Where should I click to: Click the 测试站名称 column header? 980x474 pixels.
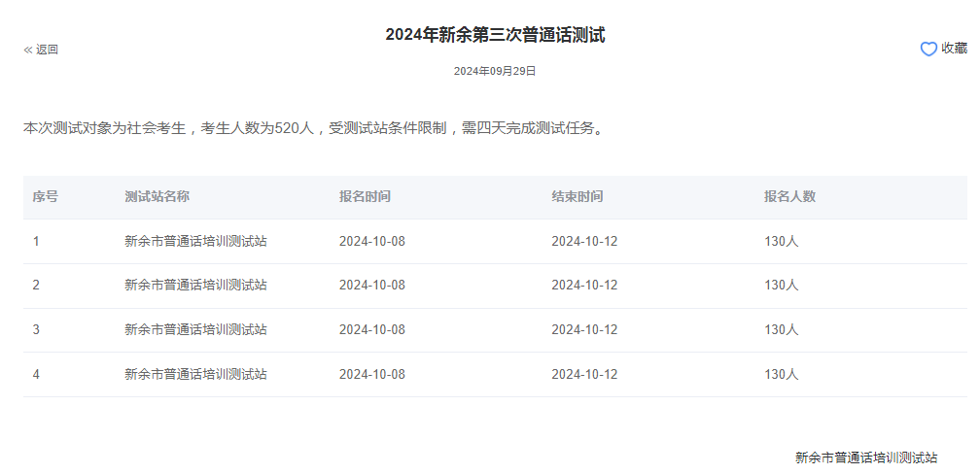click(157, 196)
